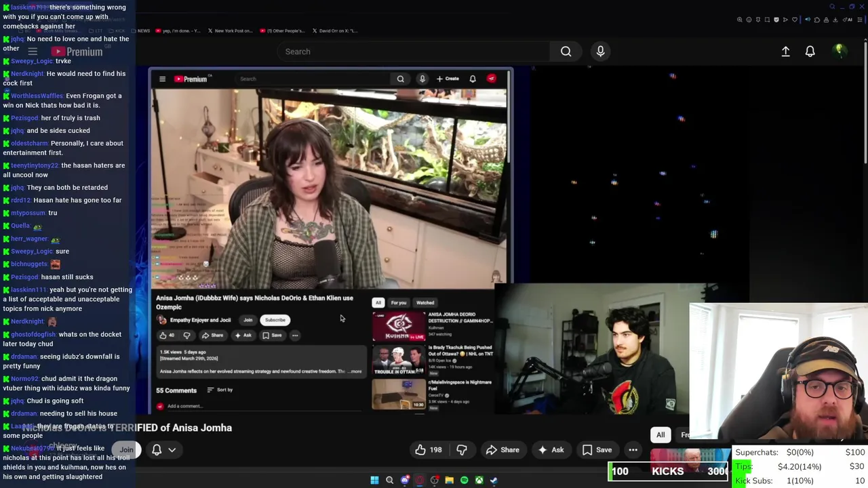Click the browser page scrollbar
This screenshot has height=488, width=868.
click(x=865, y=102)
